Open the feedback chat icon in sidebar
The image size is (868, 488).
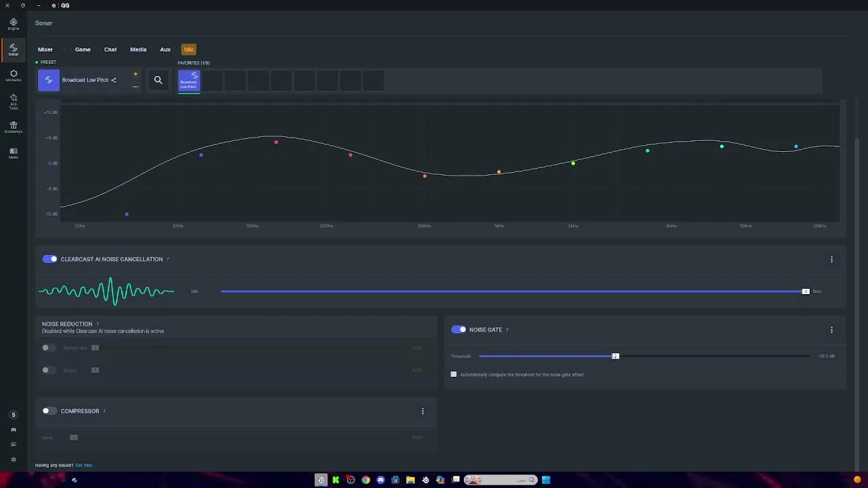(13, 445)
